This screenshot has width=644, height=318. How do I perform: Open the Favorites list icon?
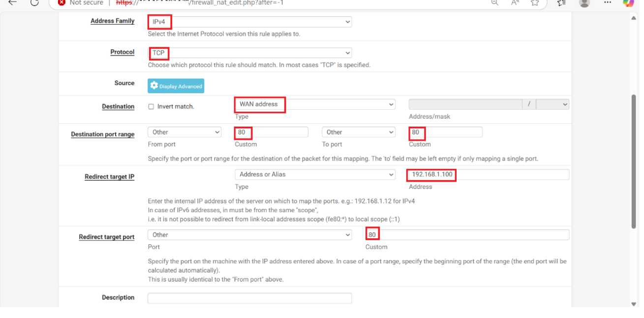[561, 2]
